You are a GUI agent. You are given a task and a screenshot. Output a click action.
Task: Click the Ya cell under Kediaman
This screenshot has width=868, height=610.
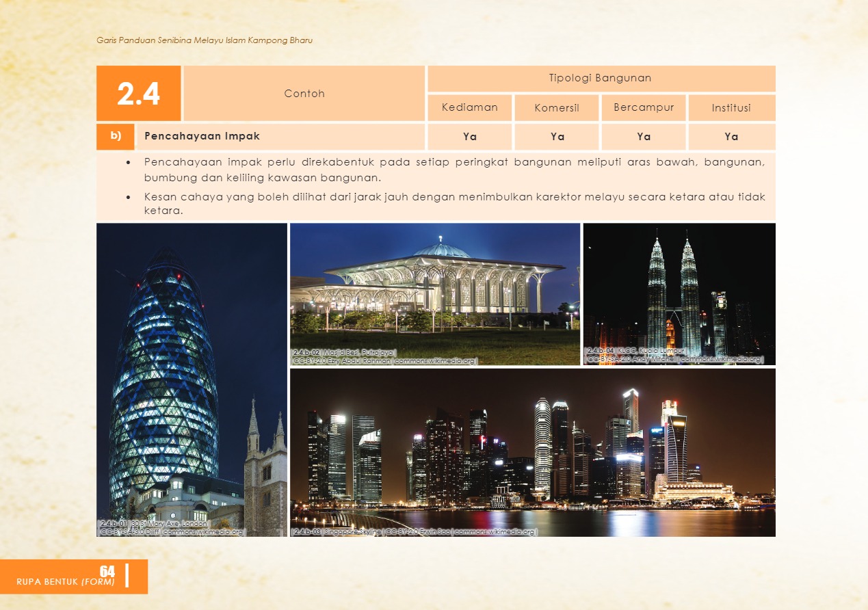469,137
